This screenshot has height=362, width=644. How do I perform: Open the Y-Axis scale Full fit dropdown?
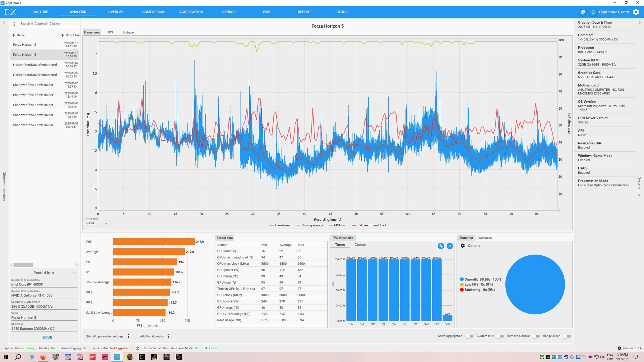point(96,223)
